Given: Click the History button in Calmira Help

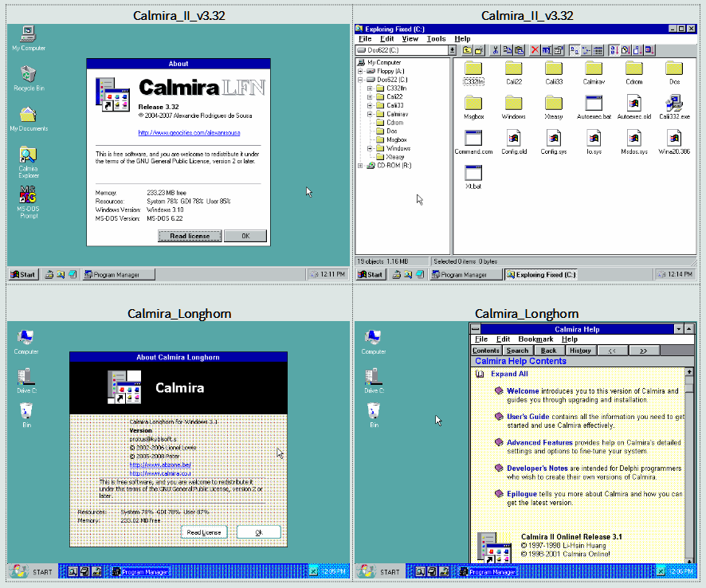Looking at the screenshot, I should click(x=580, y=351).
